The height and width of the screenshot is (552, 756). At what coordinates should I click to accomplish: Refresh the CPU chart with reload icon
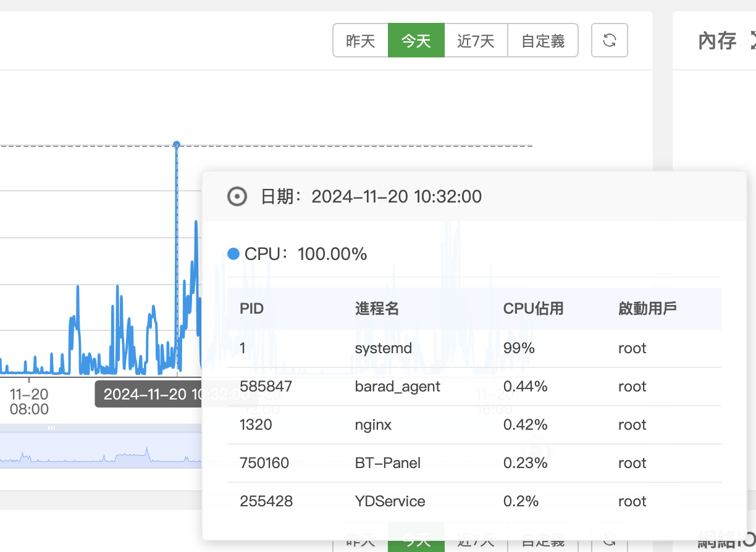(610, 40)
